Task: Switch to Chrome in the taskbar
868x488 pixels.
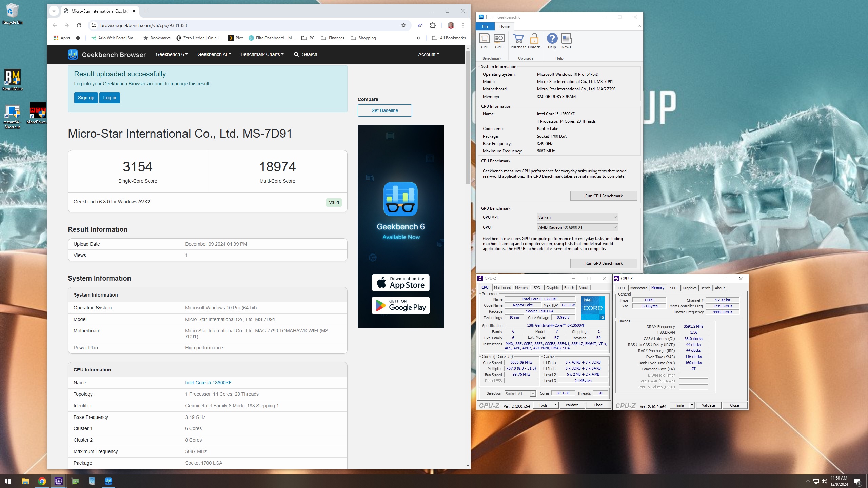Action: [x=42, y=481]
